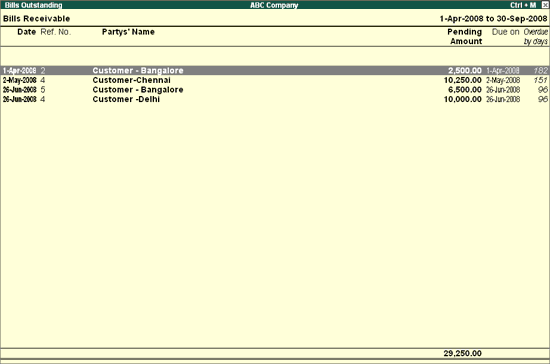Viewport: 550px width, 364px height.
Task: Click the Partys' Name column header
Action: click(128, 32)
